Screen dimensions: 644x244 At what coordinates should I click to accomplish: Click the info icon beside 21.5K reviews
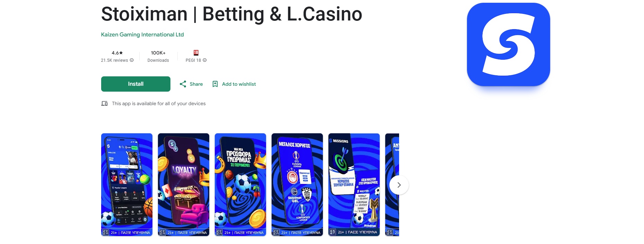point(132,60)
